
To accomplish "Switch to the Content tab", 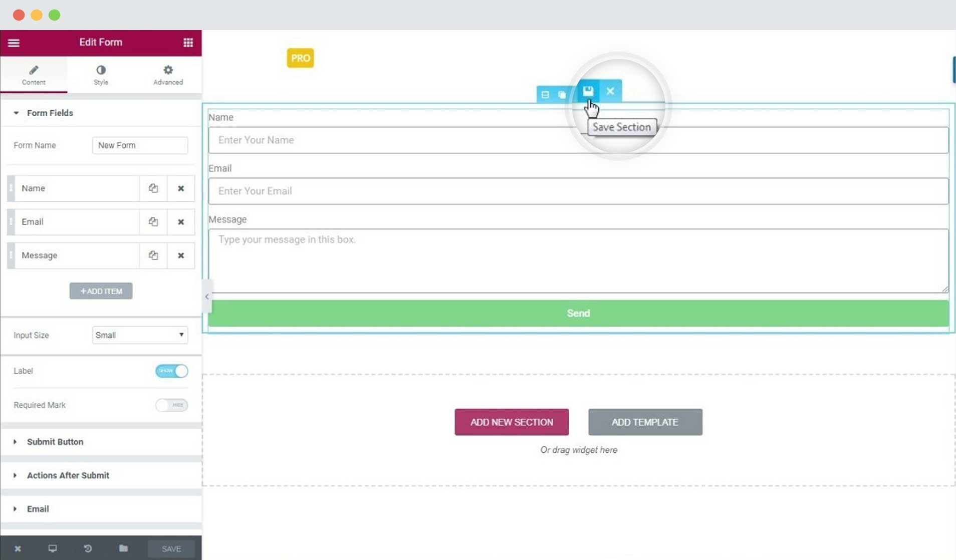I will point(34,75).
